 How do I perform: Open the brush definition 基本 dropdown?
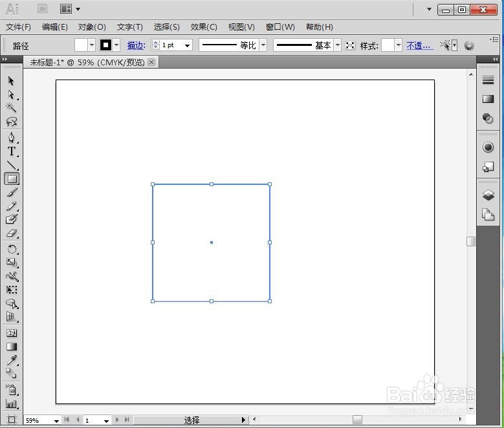pos(337,45)
